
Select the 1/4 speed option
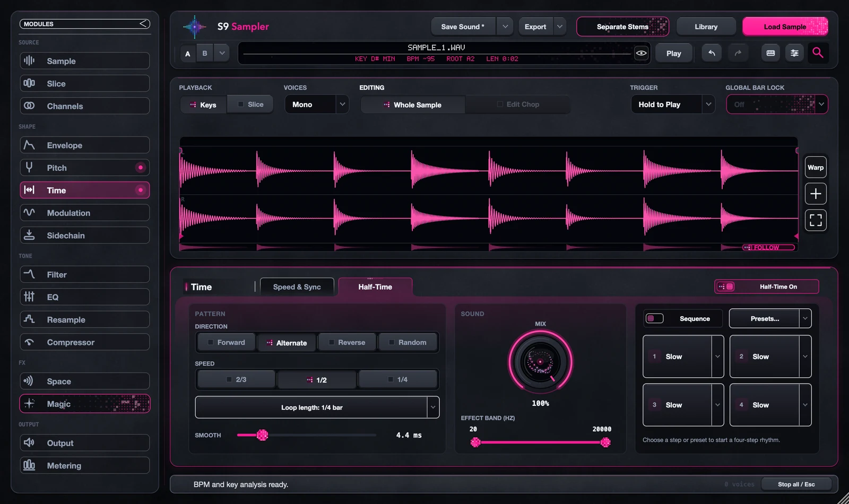tap(398, 379)
